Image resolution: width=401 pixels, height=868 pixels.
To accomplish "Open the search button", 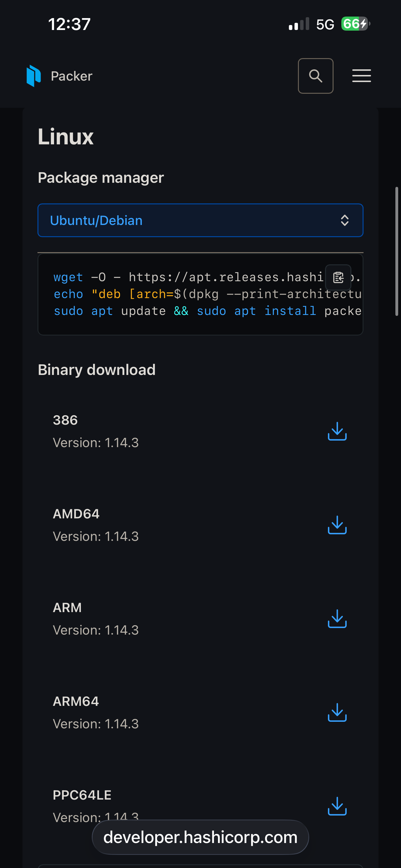I will click(315, 76).
